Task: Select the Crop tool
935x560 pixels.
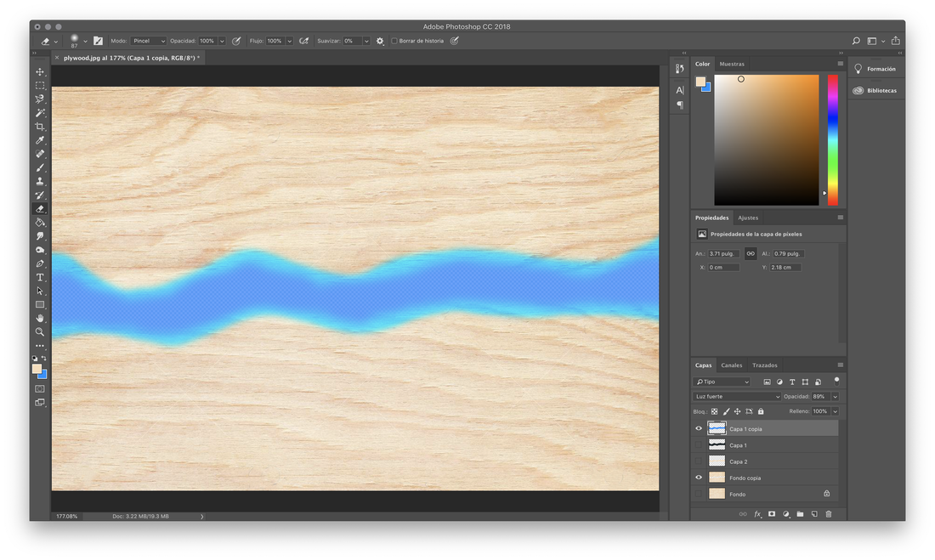Action: [x=40, y=127]
